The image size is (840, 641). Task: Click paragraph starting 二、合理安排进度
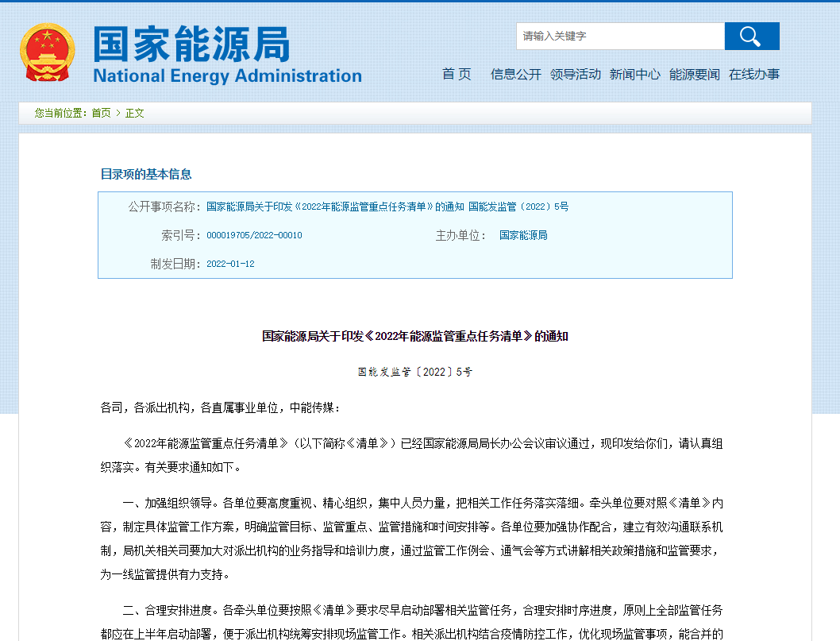point(411,622)
